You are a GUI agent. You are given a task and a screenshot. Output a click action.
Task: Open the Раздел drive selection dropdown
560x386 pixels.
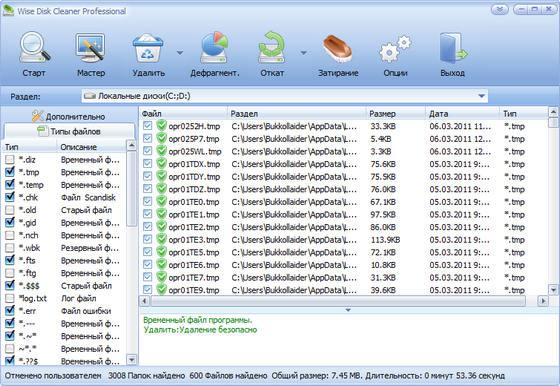(x=284, y=96)
